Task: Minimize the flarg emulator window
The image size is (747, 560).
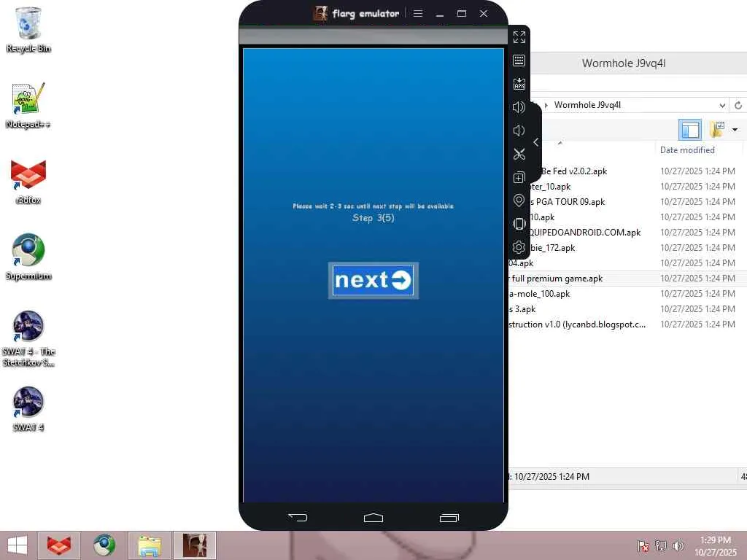Action: [440, 14]
